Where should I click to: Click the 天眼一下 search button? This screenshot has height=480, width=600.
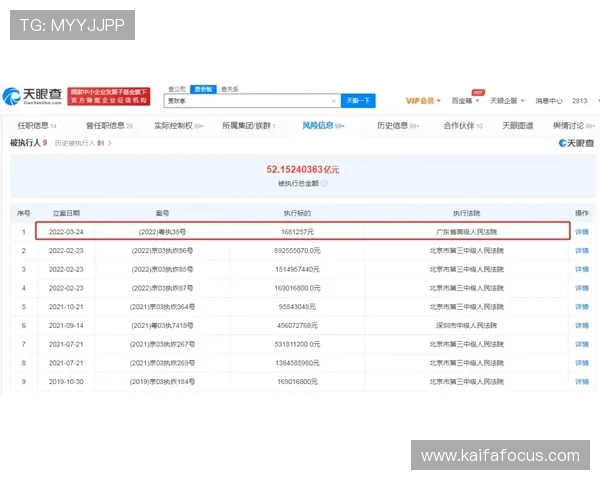(358, 101)
